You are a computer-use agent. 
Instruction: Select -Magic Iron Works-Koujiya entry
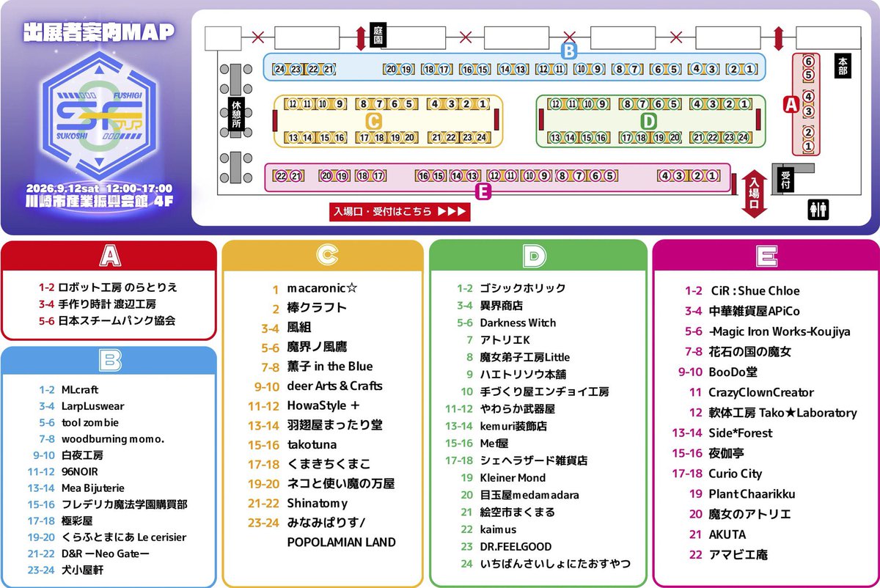click(x=779, y=331)
